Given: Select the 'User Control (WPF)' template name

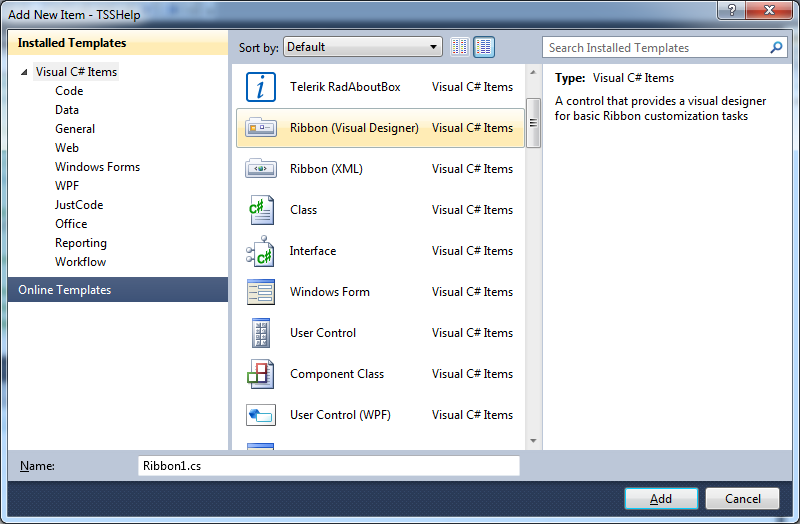Looking at the screenshot, I should (340, 415).
